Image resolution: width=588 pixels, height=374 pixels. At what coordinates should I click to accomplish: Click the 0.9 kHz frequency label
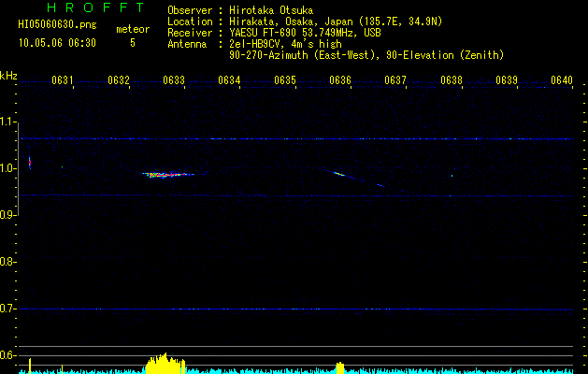[8, 214]
